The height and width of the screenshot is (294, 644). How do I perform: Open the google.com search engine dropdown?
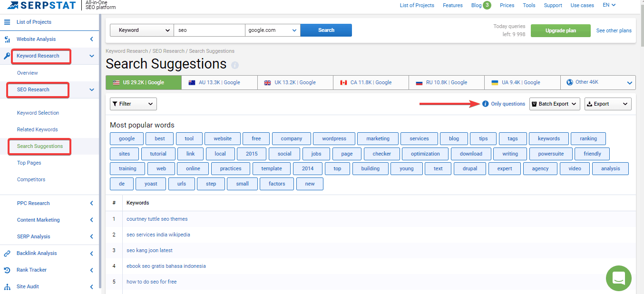point(272,29)
